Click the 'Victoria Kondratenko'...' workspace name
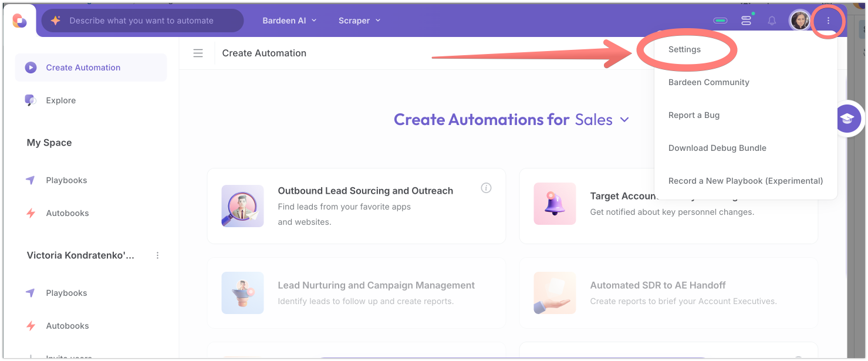This screenshot has width=868, height=361. tap(80, 255)
